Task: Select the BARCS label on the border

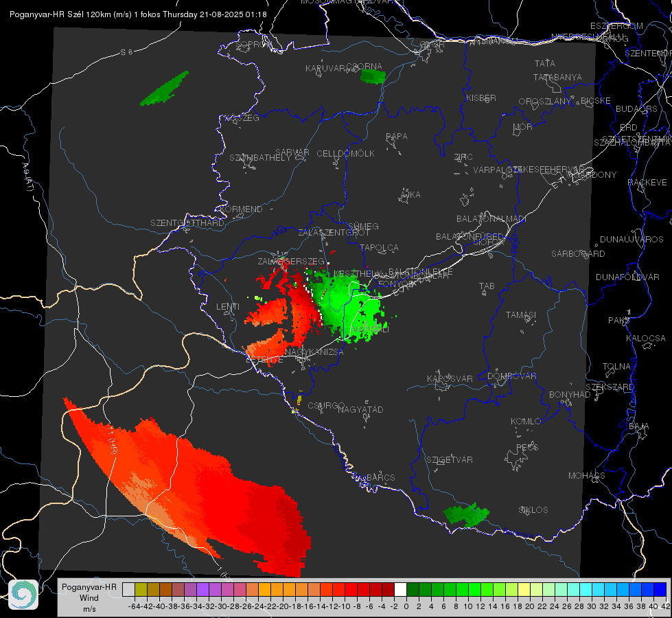Action: [380, 477]
